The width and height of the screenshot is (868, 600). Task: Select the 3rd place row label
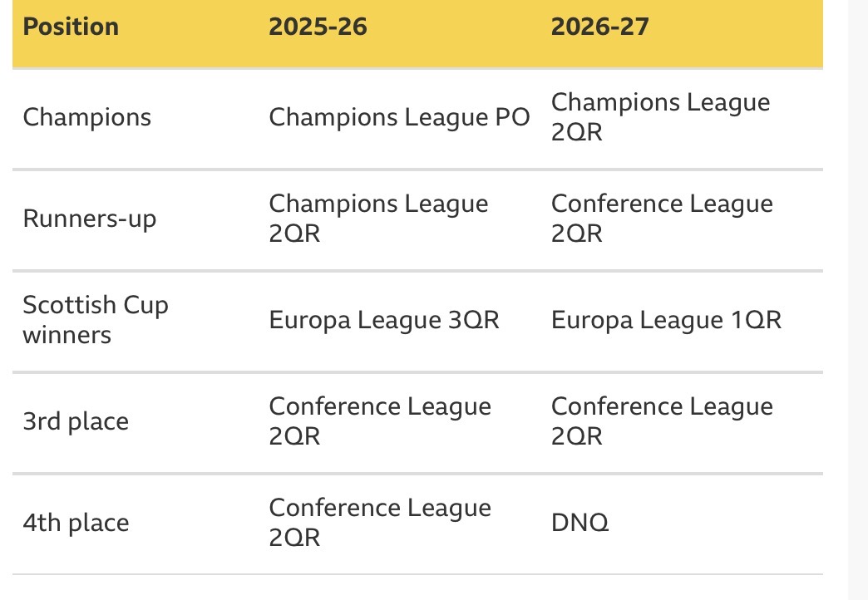point(76,421)
